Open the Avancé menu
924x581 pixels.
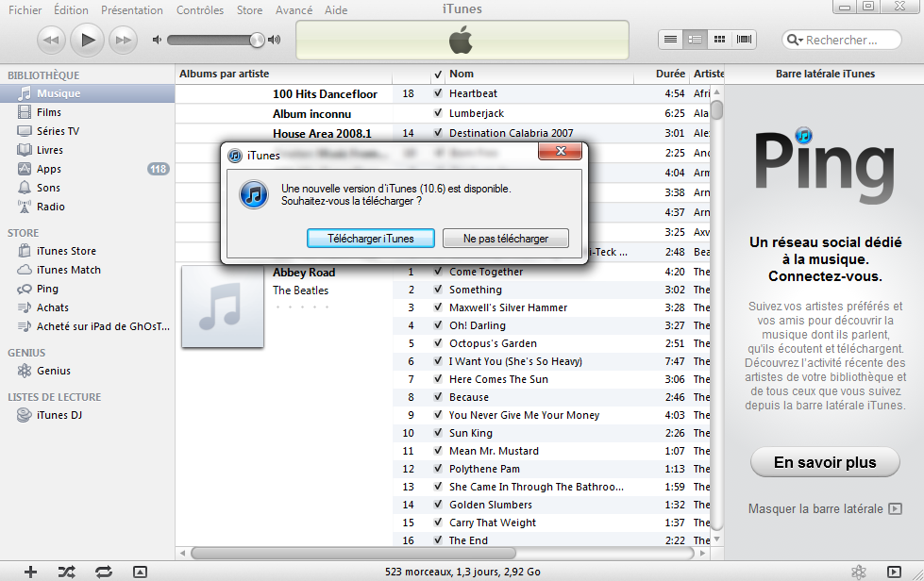pos(294,10)
